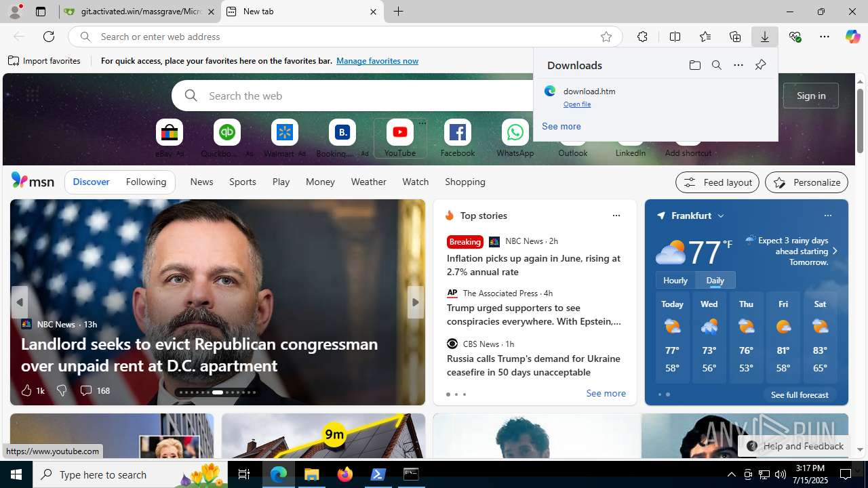Switch weather to Hourly view
The image size is (868, 488).
pos(675,280)
